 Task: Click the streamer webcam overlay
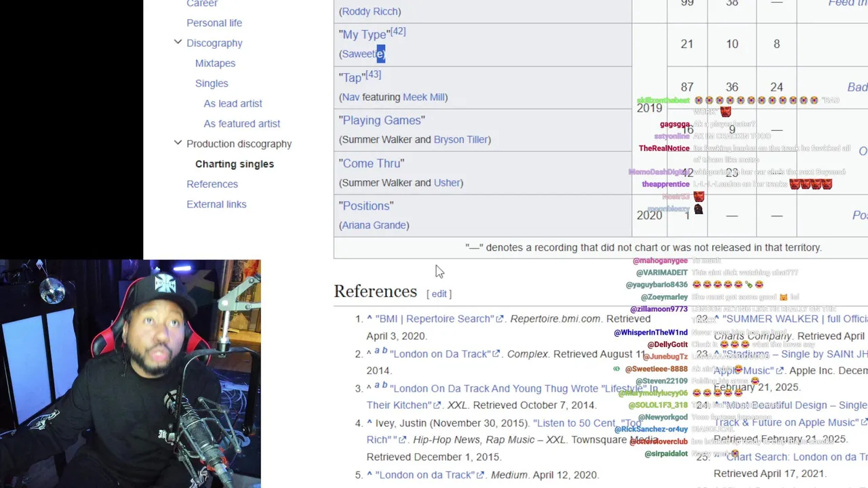click(x=130, y=373)
